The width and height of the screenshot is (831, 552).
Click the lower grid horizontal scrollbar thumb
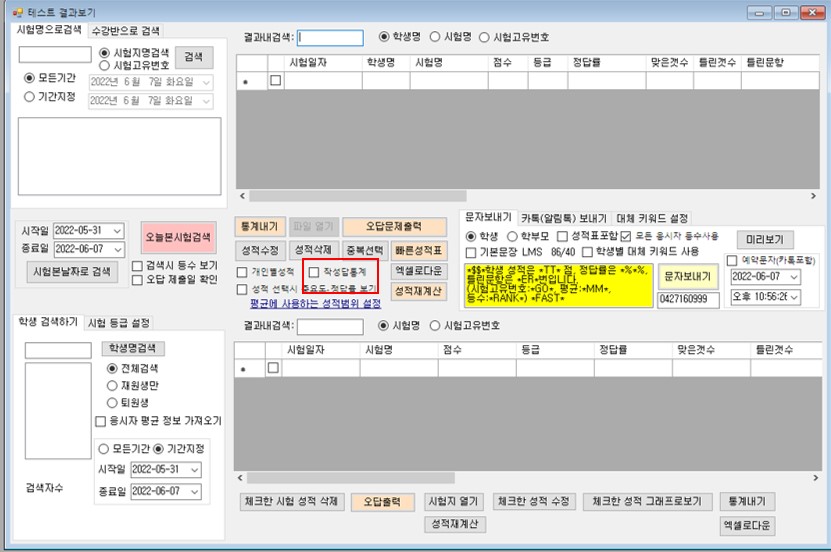(350, 478)
